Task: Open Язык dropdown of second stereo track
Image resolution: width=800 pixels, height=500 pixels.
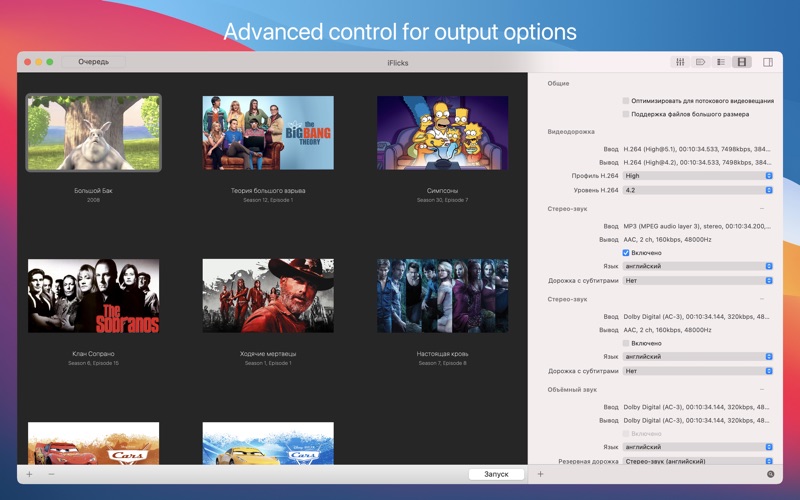Action: coord(697,356)
